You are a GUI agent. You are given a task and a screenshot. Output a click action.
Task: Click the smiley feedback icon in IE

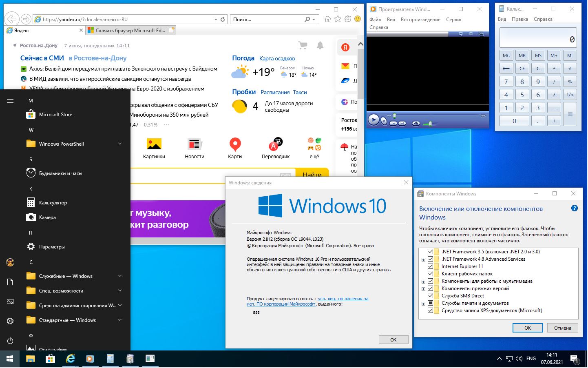pos(358,19)
